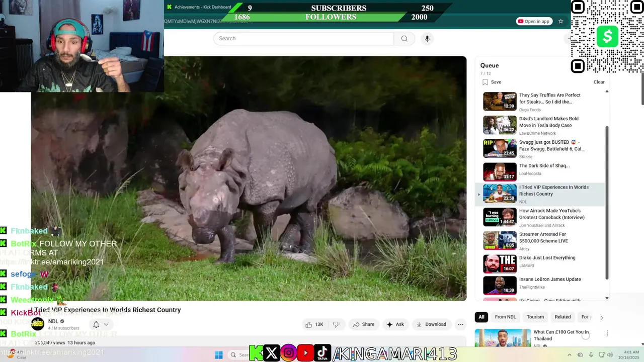This screenshot has width=644, height=362.
Task: Click Save bookmark icon in queue header
Action: (485, 82)
